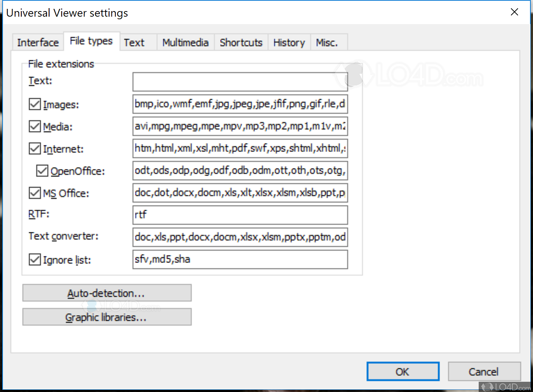Select the Multimedia tab
Viewport: 533px width, 392px height.
point(185,42)
